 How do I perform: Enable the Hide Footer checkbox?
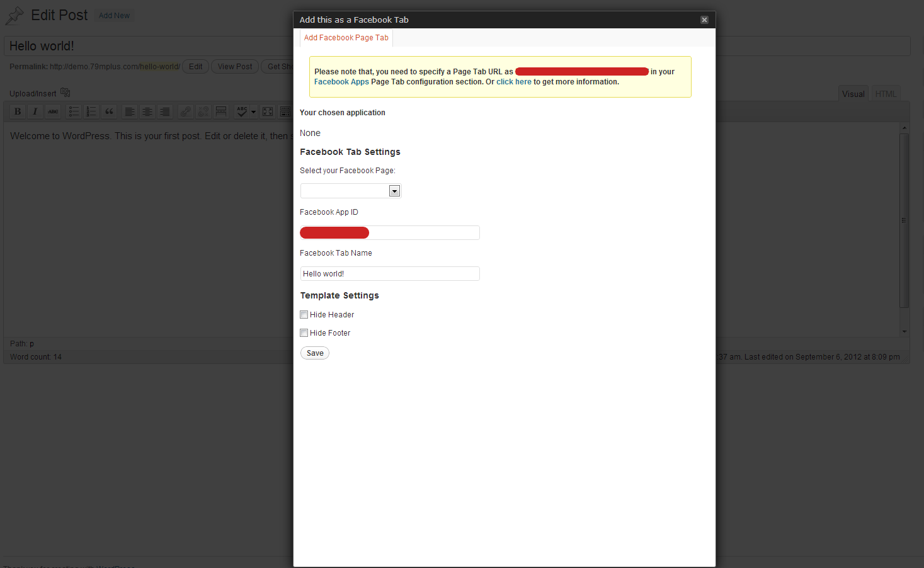(x=304, y=333)
